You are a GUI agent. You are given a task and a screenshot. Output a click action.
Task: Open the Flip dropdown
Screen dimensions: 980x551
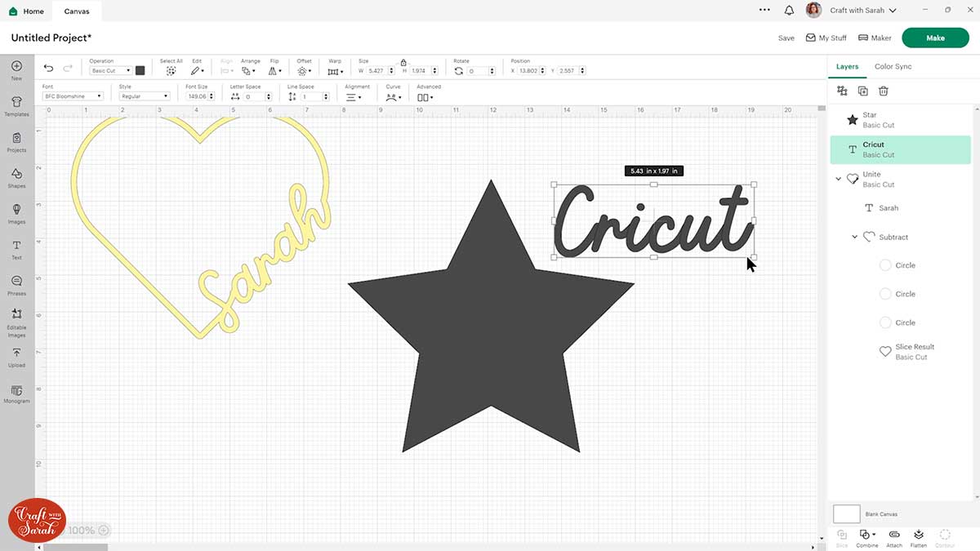pyautogui.click(x=275, y=71)
